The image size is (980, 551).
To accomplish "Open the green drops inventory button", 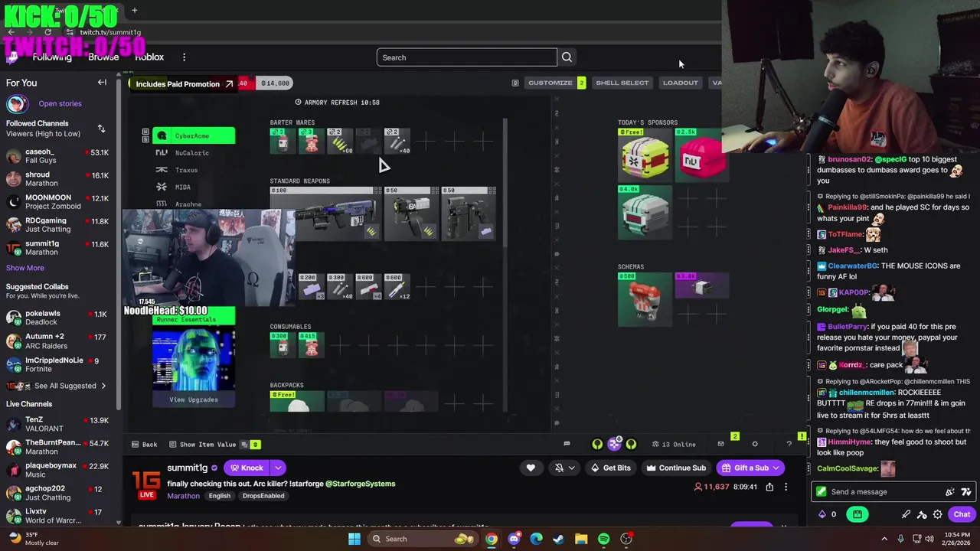I will (857, 514).
